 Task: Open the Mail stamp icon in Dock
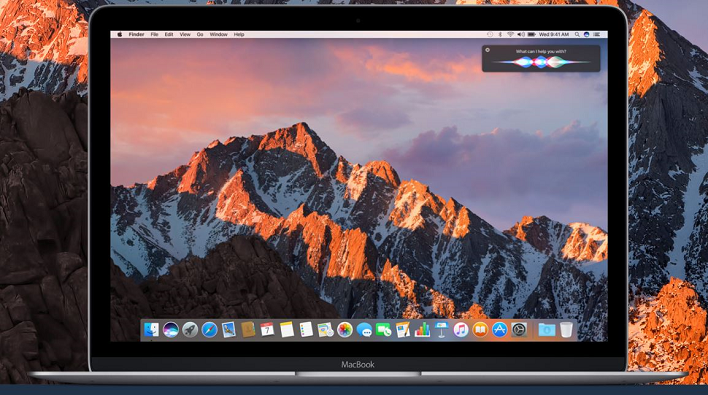coord(228,330)
